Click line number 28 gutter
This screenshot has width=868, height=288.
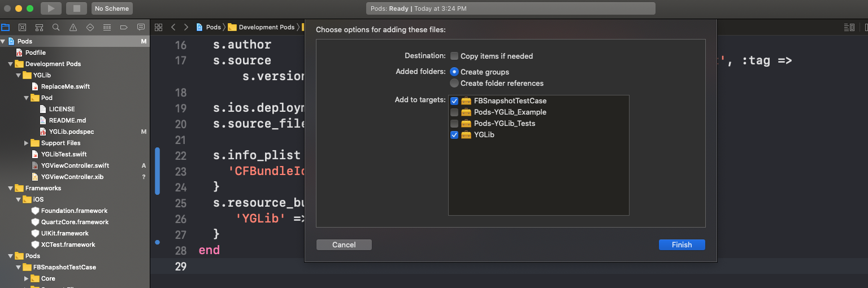[x=180, y=250]
